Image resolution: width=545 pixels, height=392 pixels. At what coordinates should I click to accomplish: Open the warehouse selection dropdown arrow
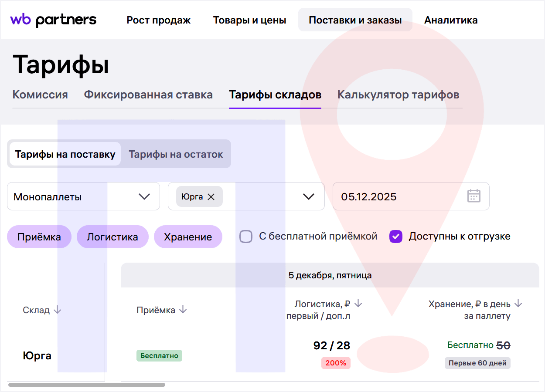click(309, 196)
